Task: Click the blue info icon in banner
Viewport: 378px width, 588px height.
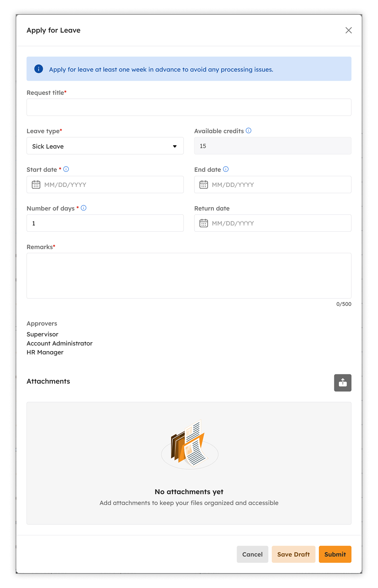Action: 39,69
